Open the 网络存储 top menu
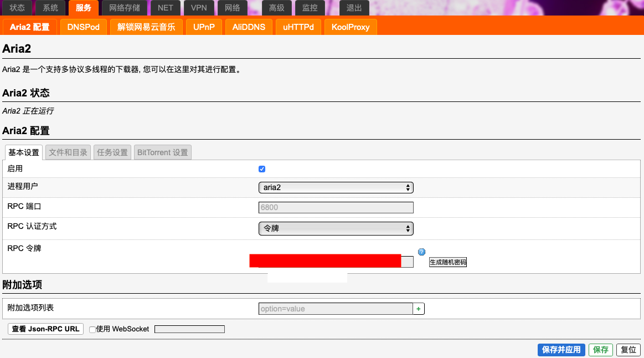Image resolution: width=644 pixels, height=358 pixels. tap(125, 8)
